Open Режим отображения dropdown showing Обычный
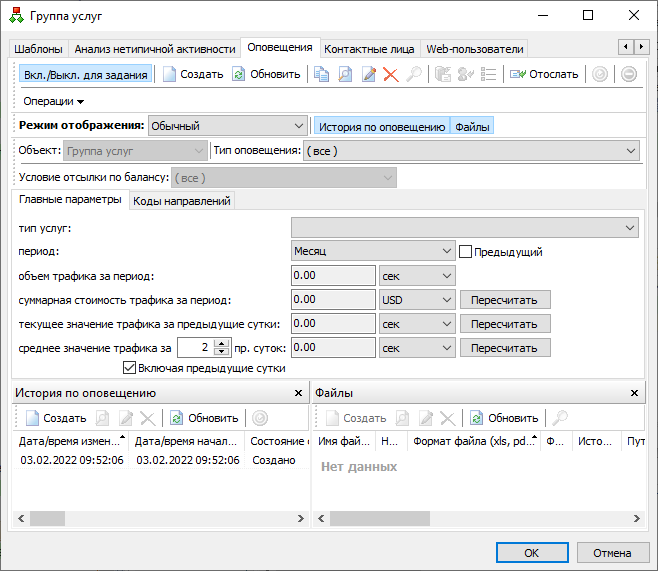 [227, 126]
